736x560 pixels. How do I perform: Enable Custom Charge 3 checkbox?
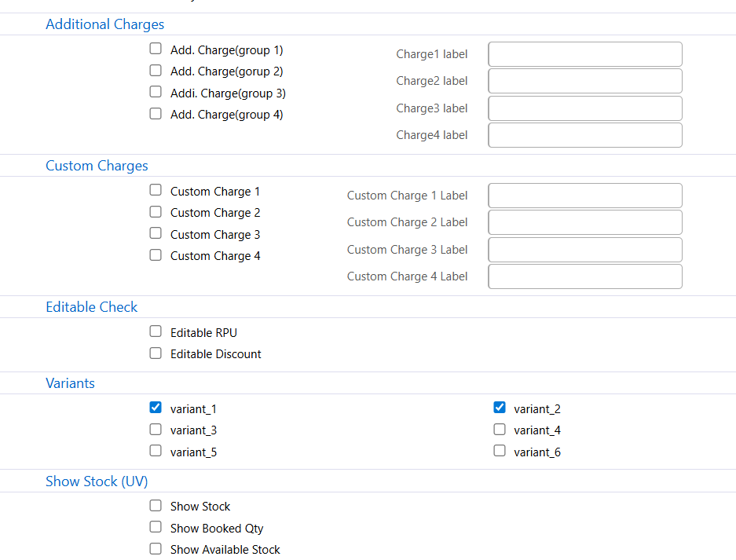tap(156, 233)
